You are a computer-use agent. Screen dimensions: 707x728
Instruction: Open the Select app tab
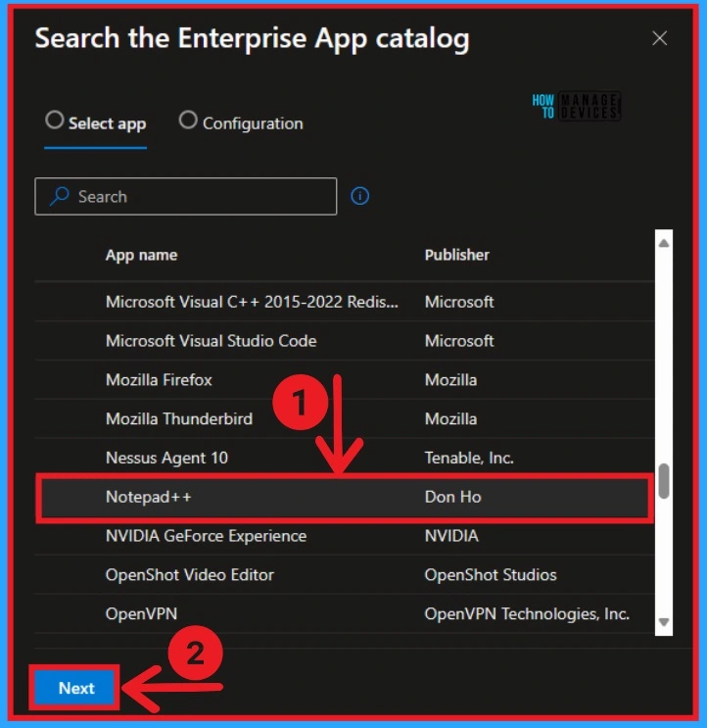coord(96,123)
